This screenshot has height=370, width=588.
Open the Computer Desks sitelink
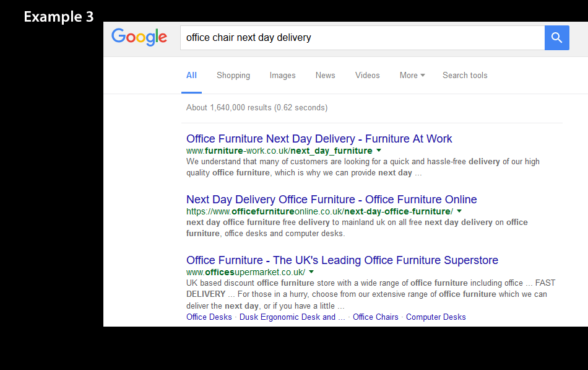[x=436, y=317]
